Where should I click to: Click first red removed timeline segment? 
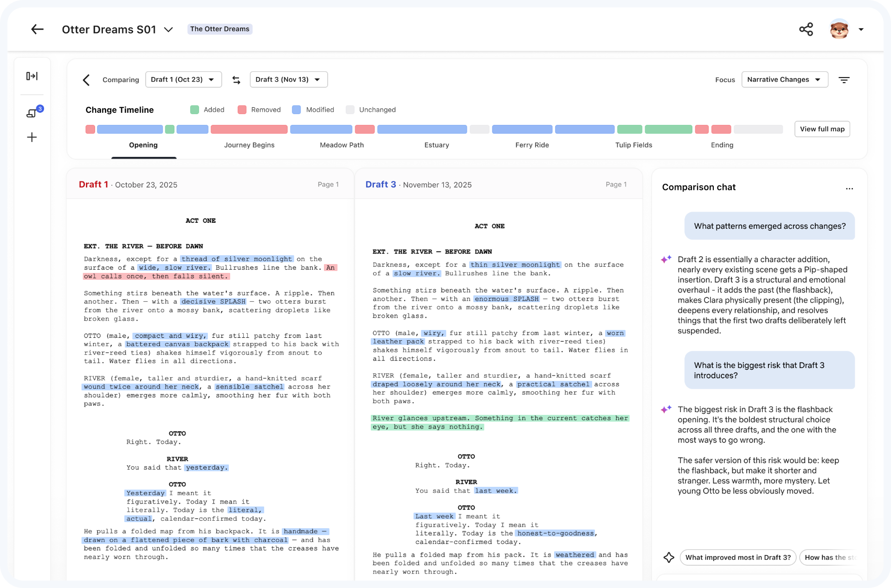(90, 129)
